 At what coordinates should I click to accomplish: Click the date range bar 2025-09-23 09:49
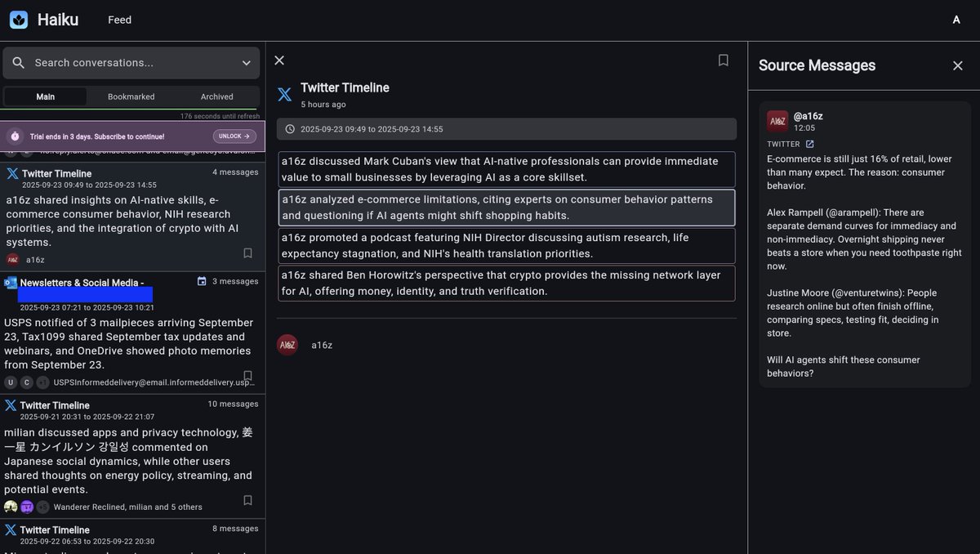(x=506, y=129)
